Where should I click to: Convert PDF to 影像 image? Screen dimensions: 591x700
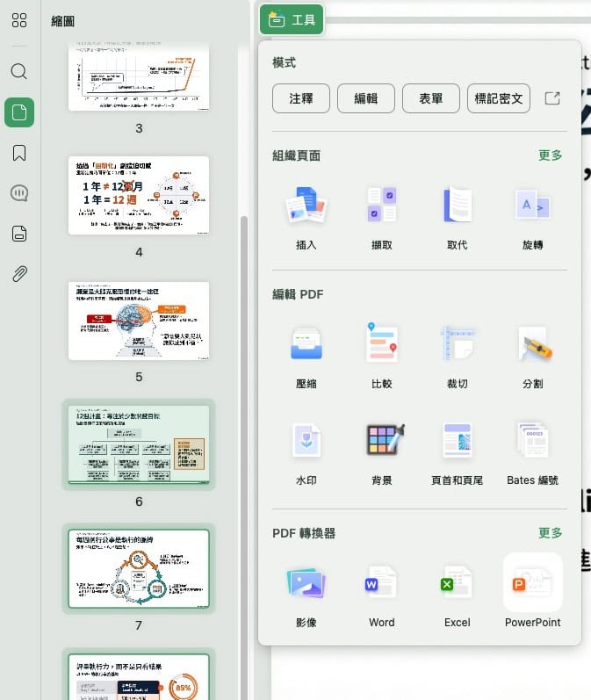(x=306, y=595)
